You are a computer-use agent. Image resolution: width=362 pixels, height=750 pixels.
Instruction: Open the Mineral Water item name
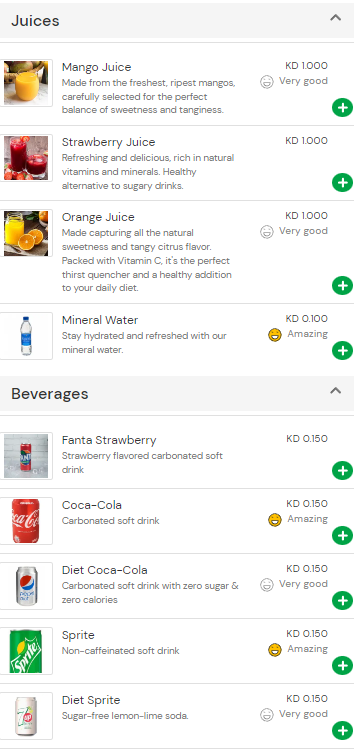click(x=100, y=320)
